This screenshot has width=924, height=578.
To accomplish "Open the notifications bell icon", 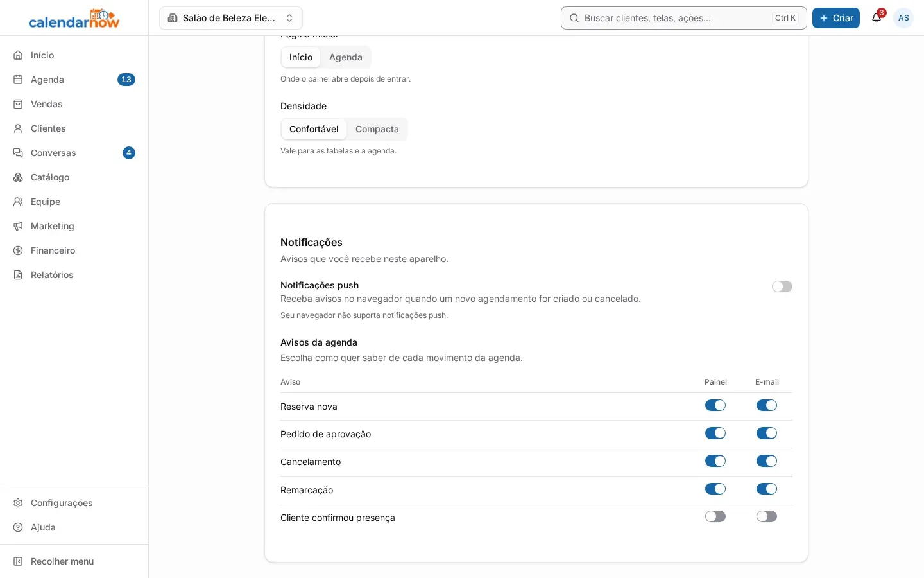I will coord(877,18).
